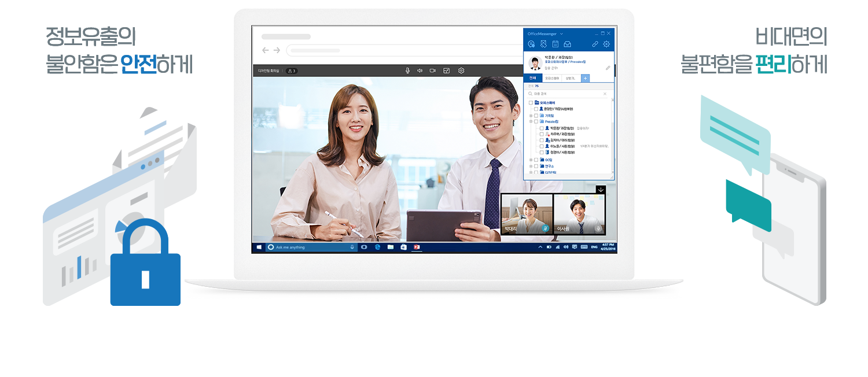Screen dimensions: 868x377
Task: Check the 연구소 checkbox
Action: pos(536,166)
